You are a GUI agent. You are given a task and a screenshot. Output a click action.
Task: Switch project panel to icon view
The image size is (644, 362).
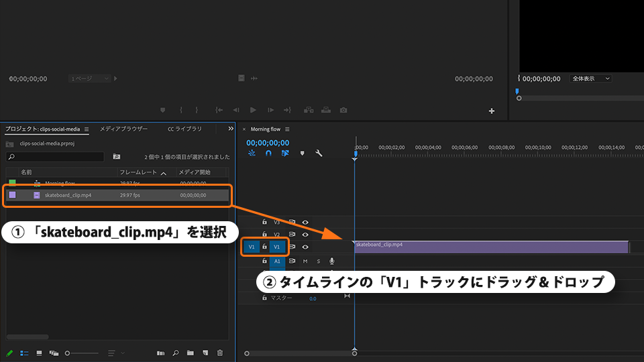tap(39, 353)
